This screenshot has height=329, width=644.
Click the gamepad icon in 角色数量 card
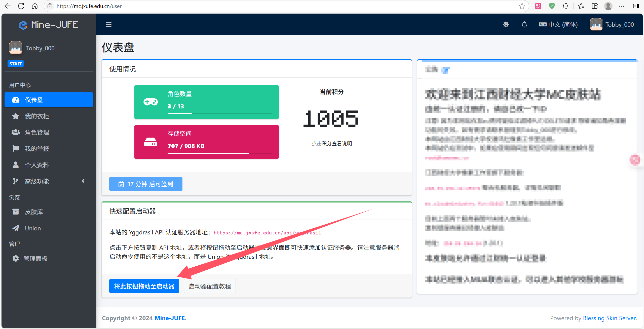pos(150,102)
